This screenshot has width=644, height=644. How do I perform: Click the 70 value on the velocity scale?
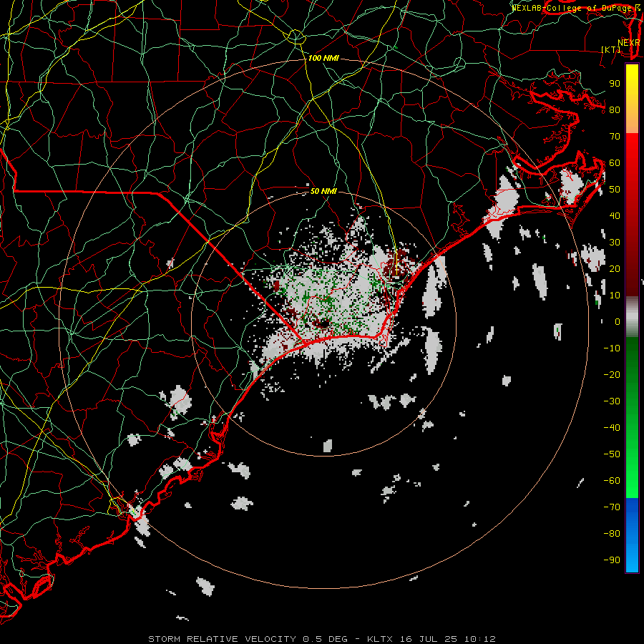tap(615, 137)
